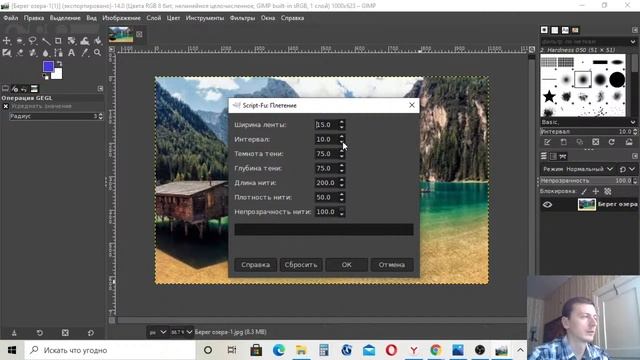The height and width of the screenshot is (360, 640).
Task: Open the Правка menu
Action: tap(34, 18)
